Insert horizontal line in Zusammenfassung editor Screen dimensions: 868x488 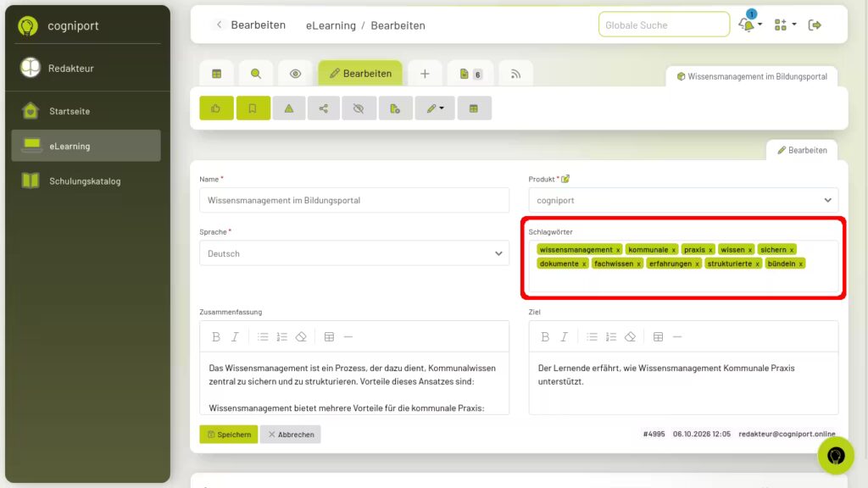coord(348,337)
